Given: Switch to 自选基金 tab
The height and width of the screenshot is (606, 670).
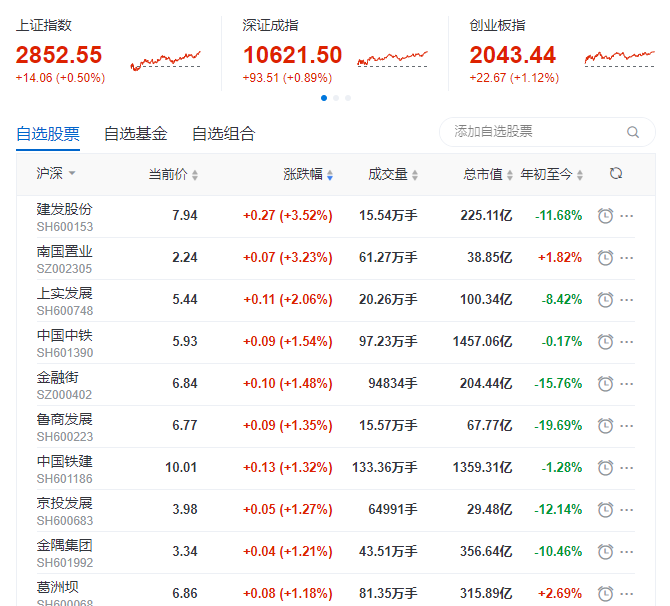Looking at the screenshot, I should (x=136, y=134).
